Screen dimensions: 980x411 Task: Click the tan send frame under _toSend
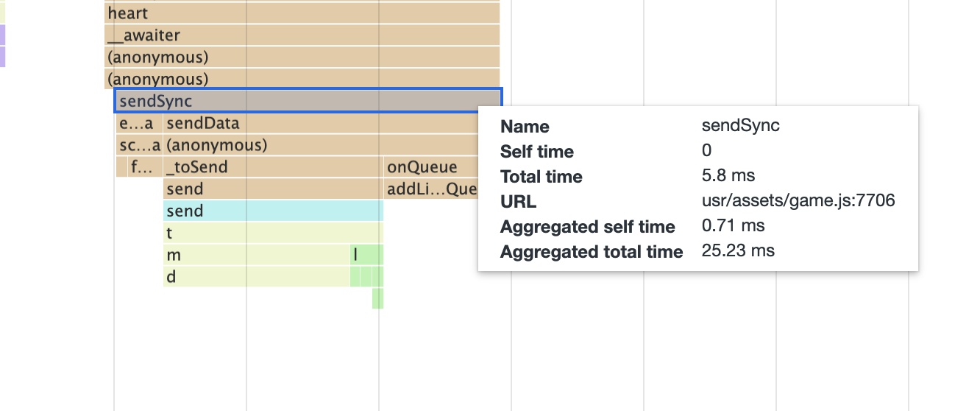[273, 189]
